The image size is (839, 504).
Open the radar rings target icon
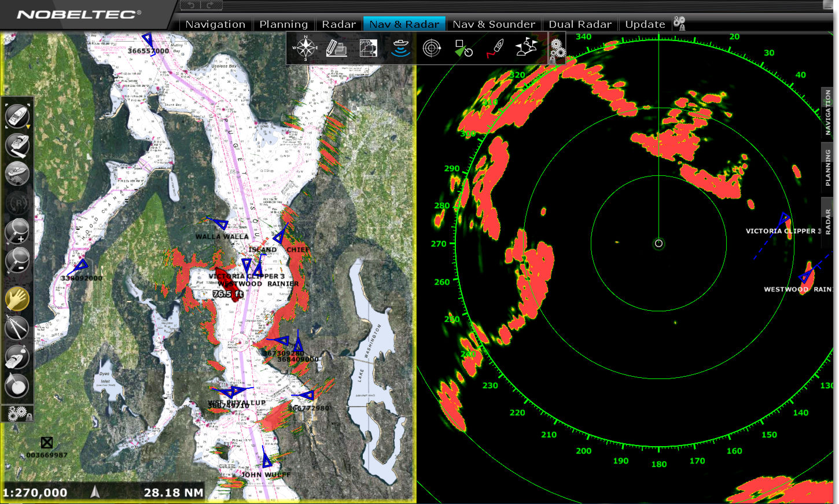(x=432, y=48)
